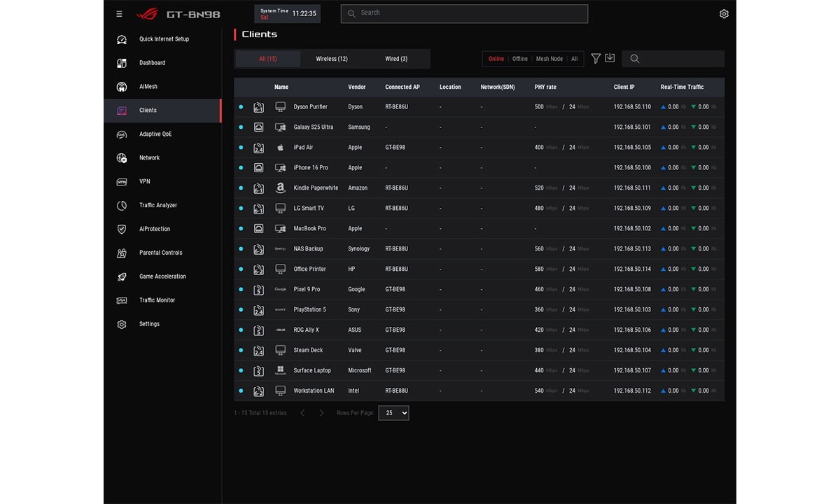Go to next page arrow
Viewport: 840px width, 504px height.
click(321, 413)
